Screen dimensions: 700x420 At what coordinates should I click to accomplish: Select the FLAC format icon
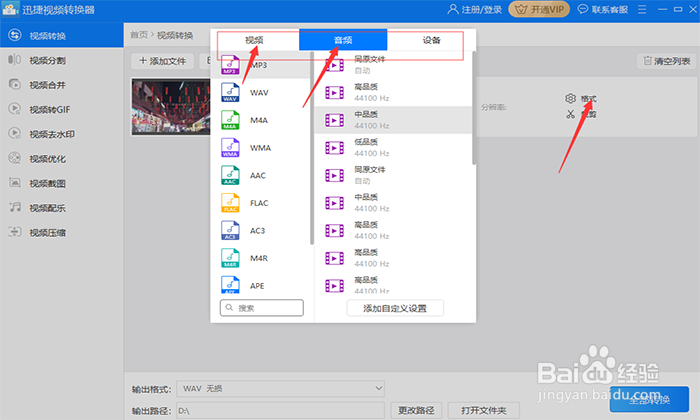point(230,203)
